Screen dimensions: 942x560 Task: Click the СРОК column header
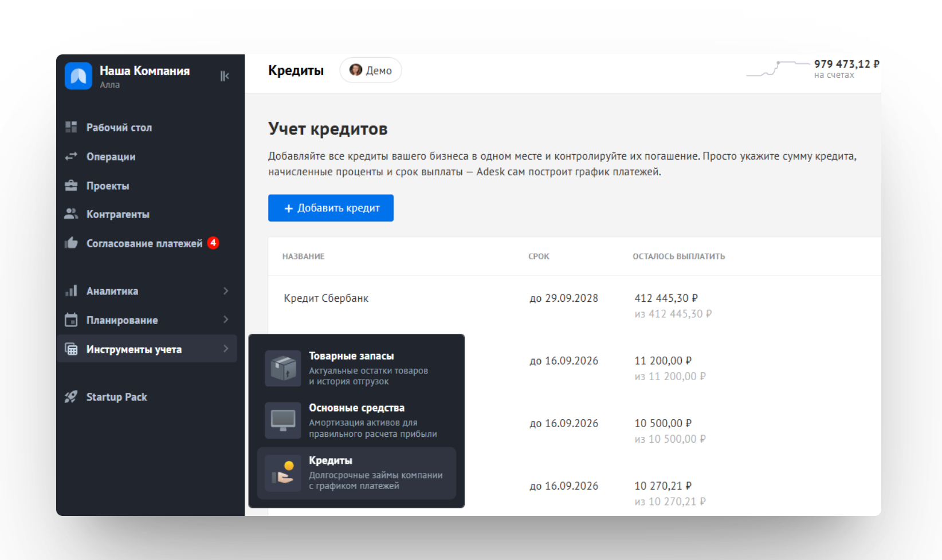click(x=539, y=257)
